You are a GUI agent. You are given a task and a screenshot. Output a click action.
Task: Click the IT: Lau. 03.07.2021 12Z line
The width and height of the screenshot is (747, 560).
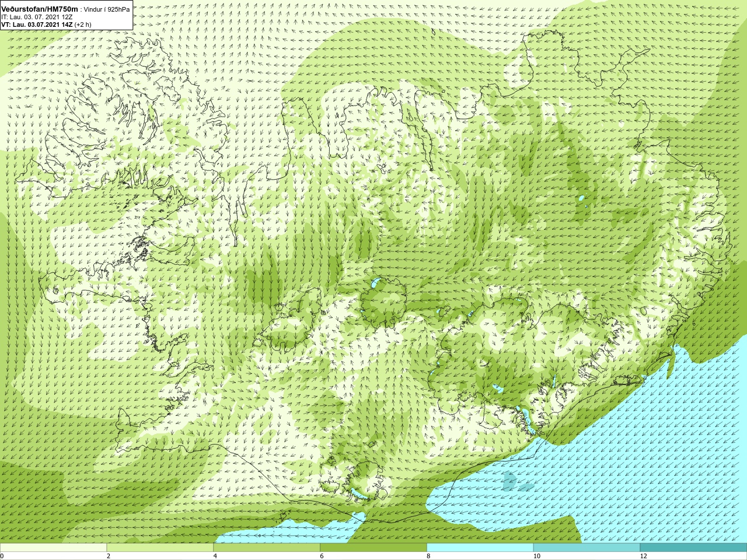tap(37, 17)
